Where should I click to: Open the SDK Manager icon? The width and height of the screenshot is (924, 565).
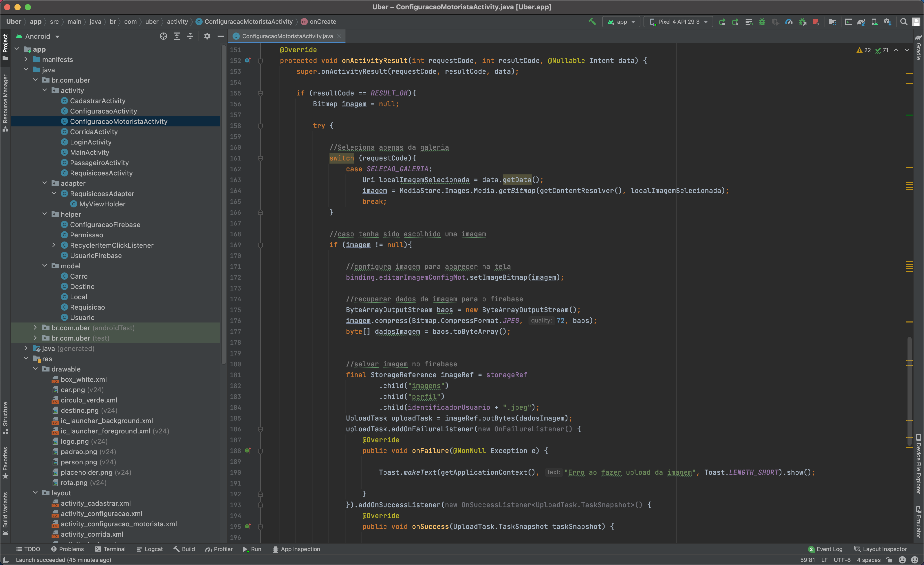coord(888,22)
